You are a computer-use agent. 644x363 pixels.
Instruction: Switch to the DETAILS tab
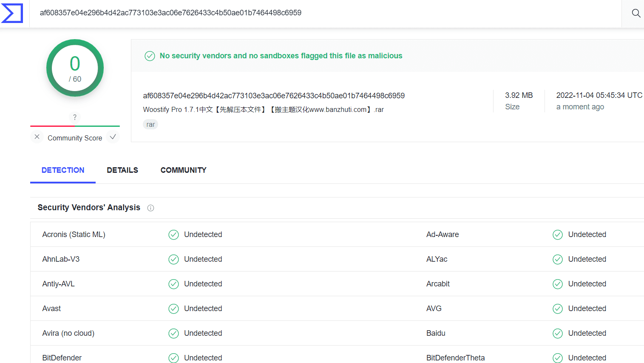122,170
